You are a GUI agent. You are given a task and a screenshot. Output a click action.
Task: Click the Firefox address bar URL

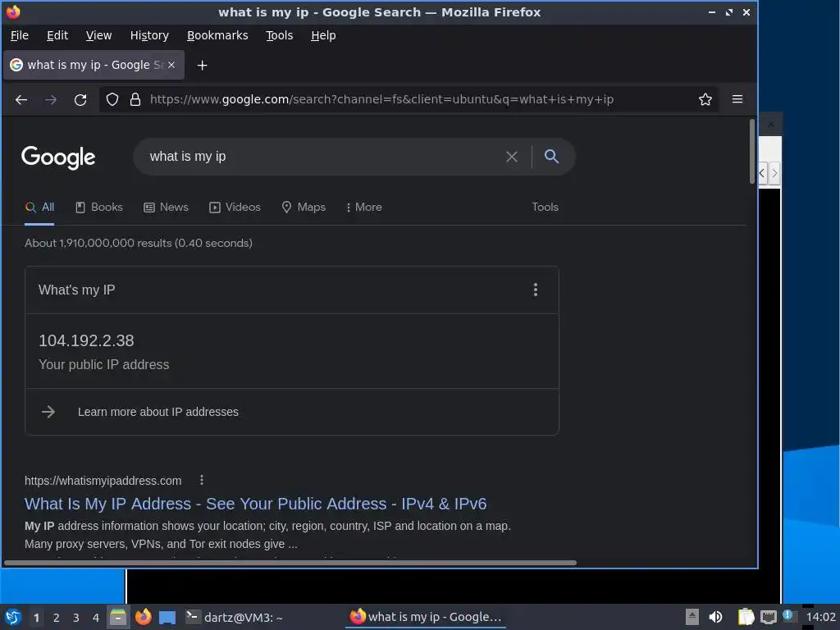coord(381,99)
